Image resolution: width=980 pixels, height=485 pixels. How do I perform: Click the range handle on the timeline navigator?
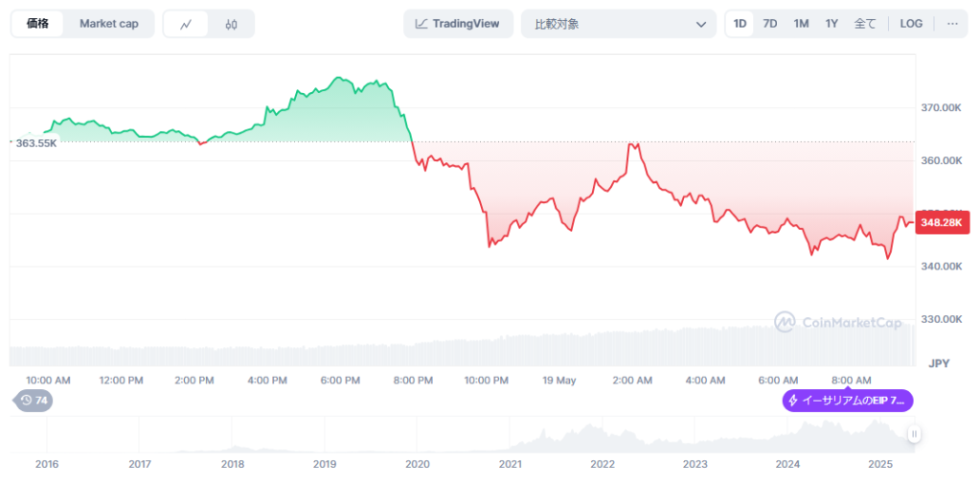point(914,434)
